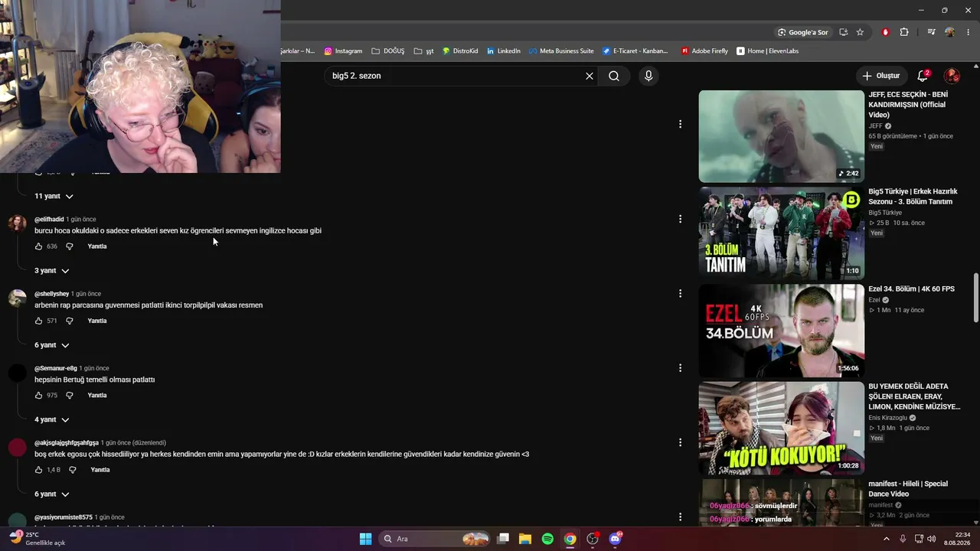The width and height of the screenshot is (980, 551).
Task: Like the comment by @shellyshey
Action: click(x=38, y=321)
